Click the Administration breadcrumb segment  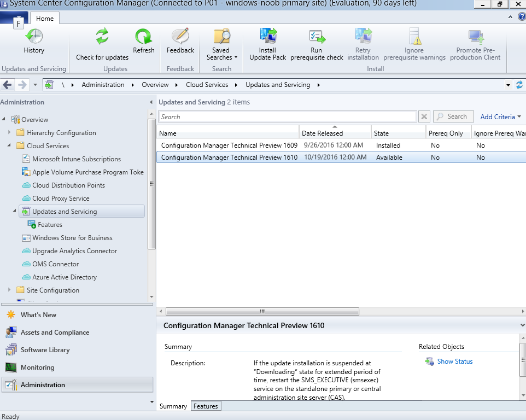point(103,85)
